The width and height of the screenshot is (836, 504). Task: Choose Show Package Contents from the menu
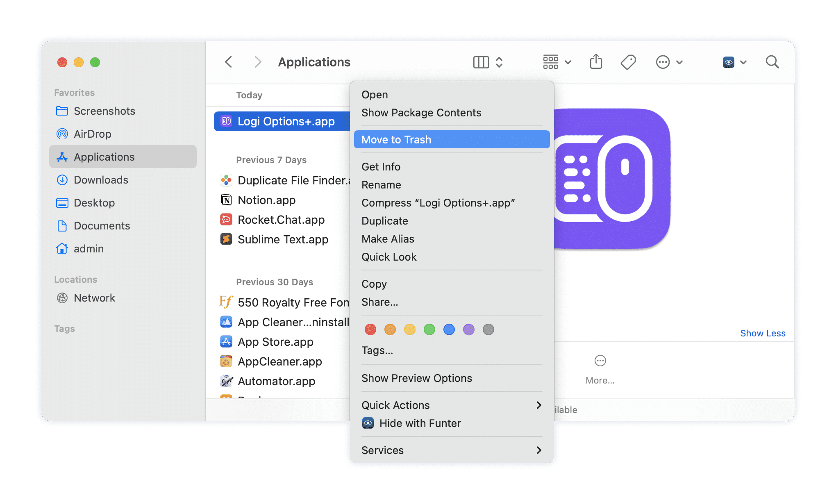tap(421, 113)
